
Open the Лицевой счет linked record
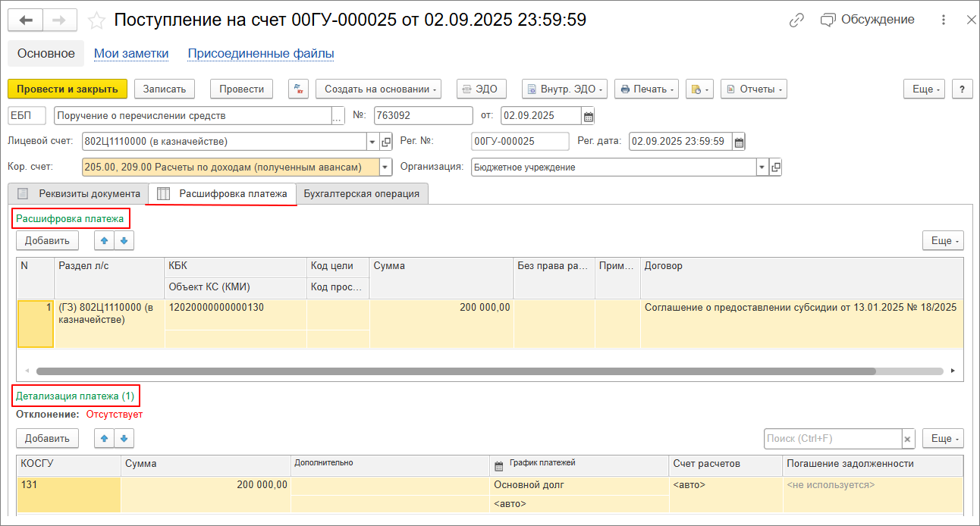pyautogui.click(x=386, y=142)
